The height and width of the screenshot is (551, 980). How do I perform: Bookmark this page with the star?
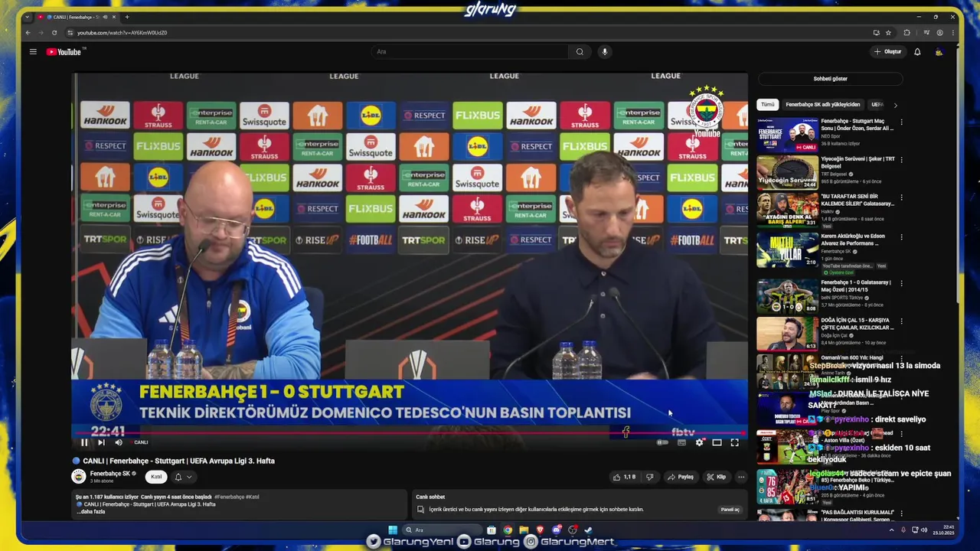tap(888, 33)
